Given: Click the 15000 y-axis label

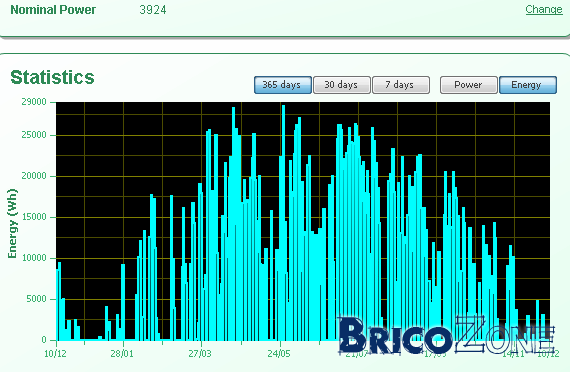Looking at the screenshot, I should coord(34,217).
